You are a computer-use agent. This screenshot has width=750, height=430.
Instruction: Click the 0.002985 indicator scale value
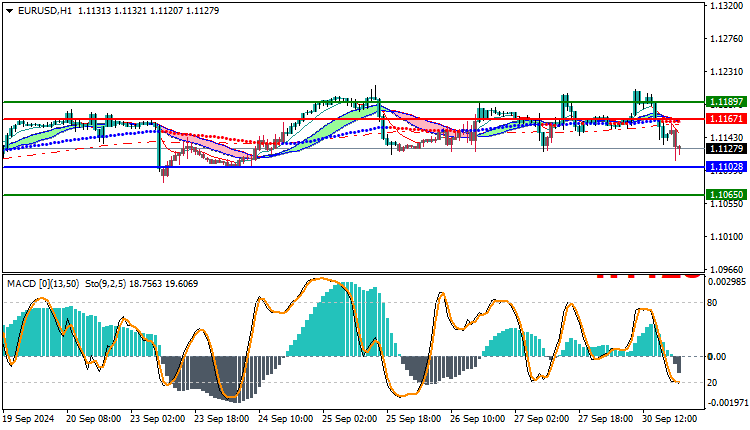(727, 282)
